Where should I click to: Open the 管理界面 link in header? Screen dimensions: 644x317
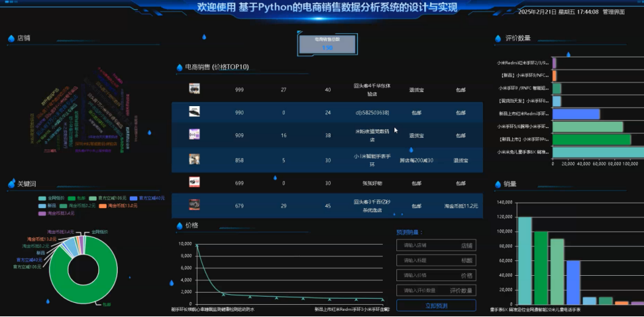(x=614, y=12)
